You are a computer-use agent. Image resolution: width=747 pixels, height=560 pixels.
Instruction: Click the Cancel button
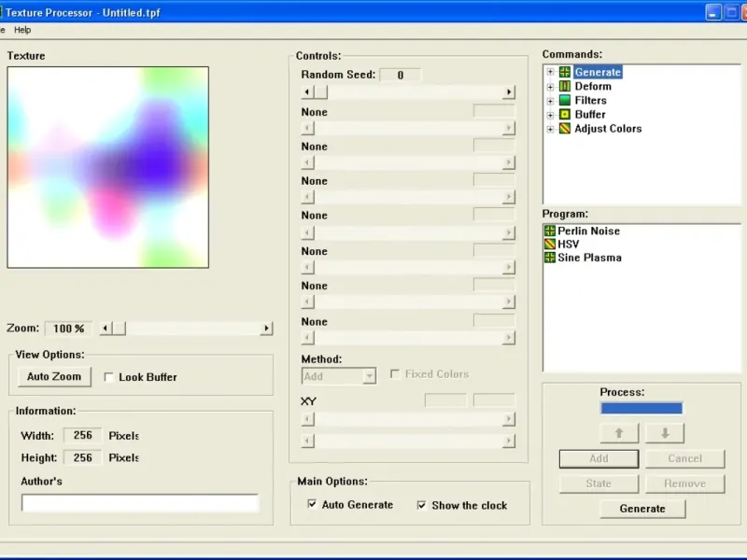point(685,458)
